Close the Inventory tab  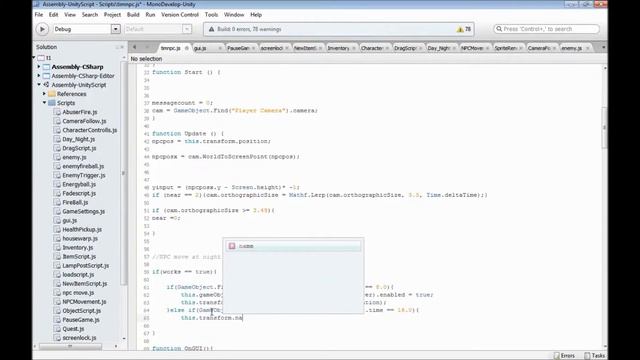pos(354,48)
